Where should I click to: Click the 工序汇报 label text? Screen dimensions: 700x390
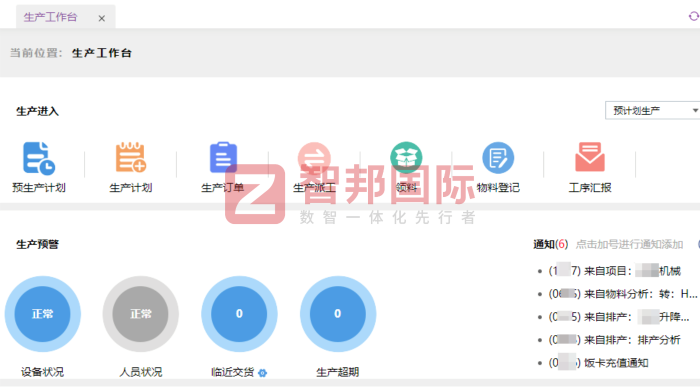(590, 188)
